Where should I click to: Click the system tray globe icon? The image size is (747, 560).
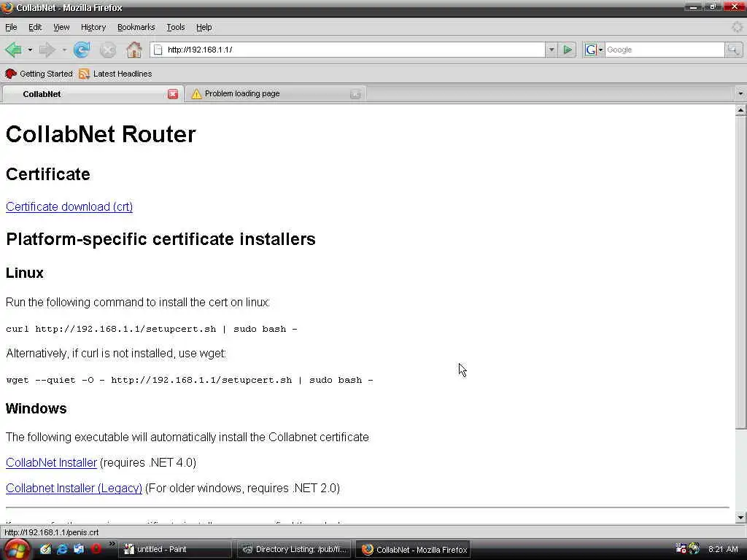pos(694,549)
